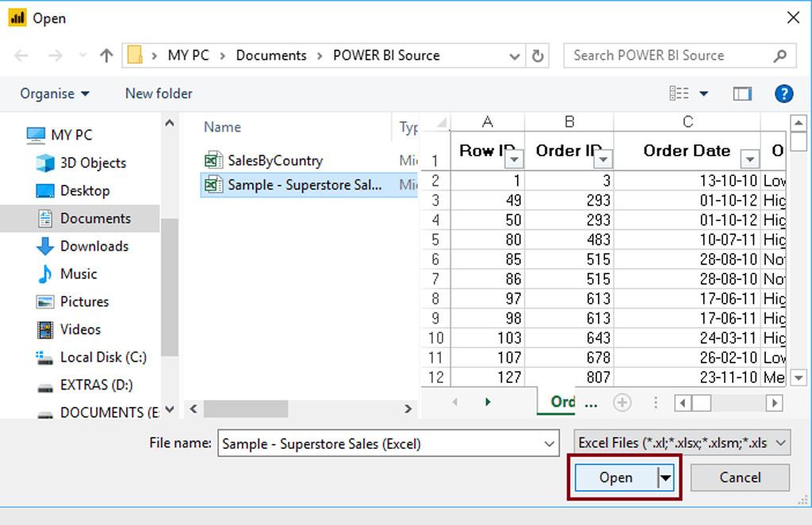Open the Help question mark
Viewport: 812px width, 525px height.
pyautogui.click(x=784, y=94)
